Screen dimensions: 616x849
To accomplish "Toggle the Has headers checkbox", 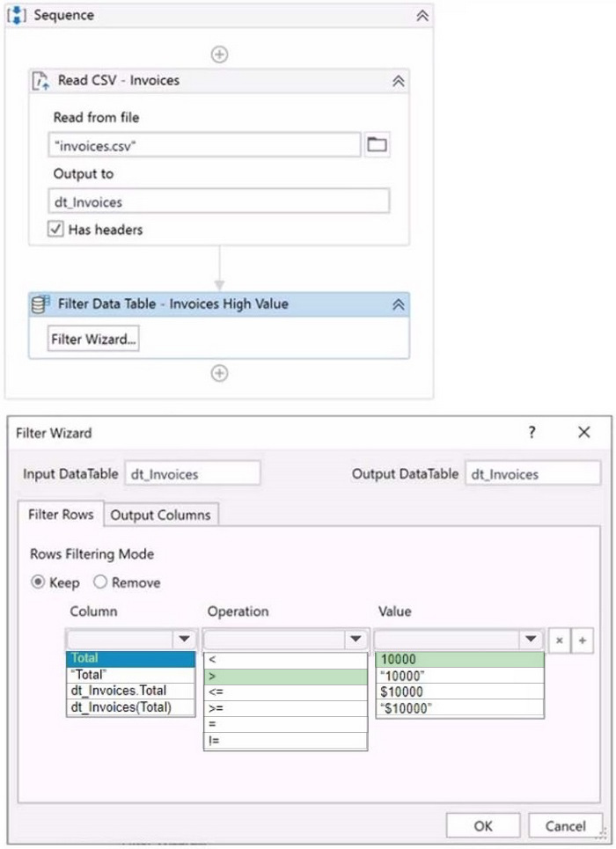I will click(55, 230).
